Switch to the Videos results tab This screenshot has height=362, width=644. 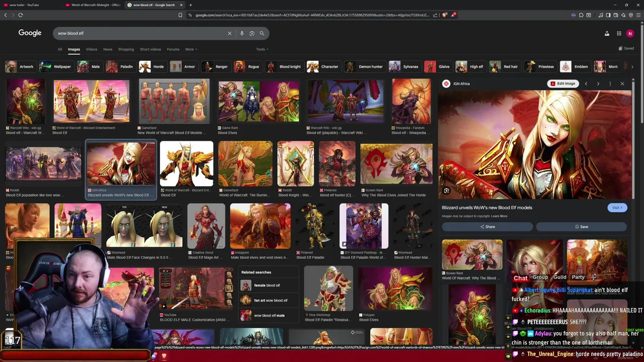(x=92, y=49)
